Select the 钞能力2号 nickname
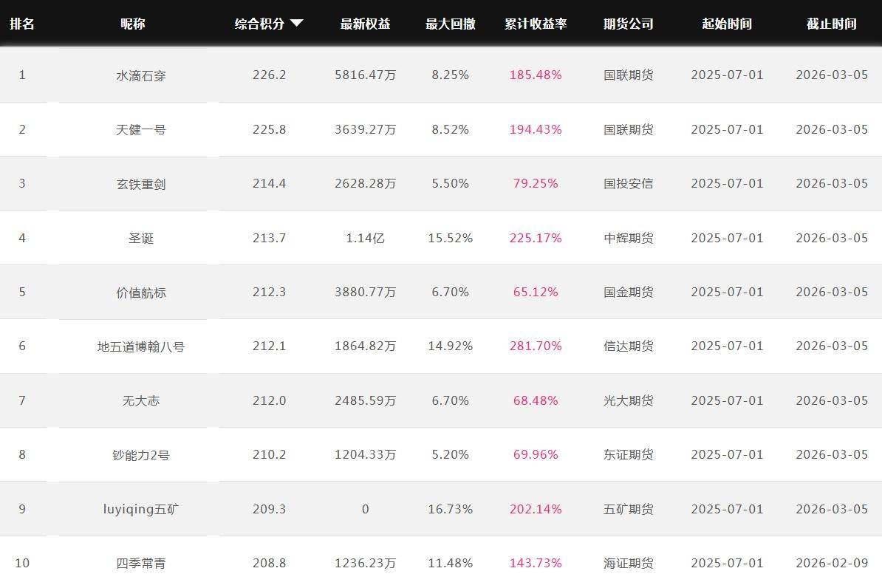 (141, 455)
